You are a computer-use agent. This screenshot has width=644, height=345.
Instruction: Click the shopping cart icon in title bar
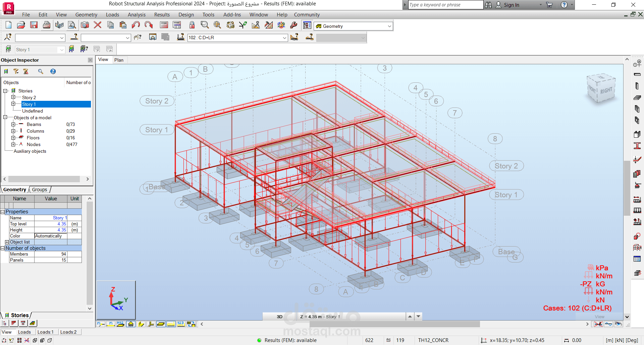549,5
